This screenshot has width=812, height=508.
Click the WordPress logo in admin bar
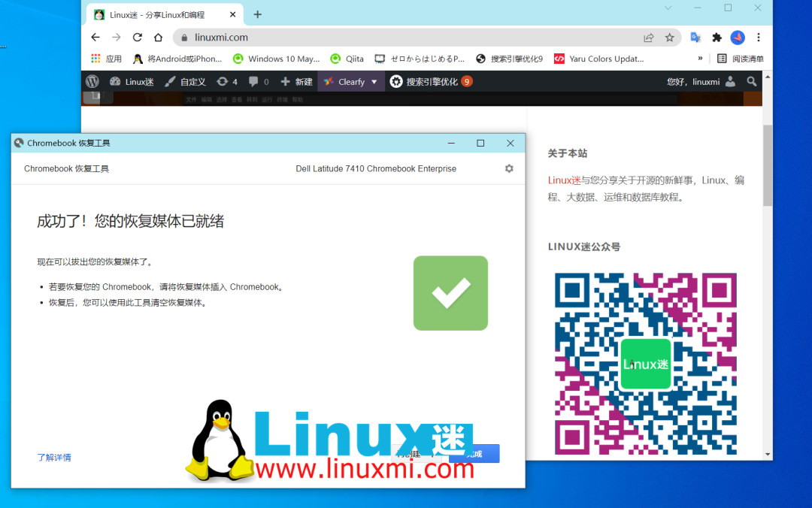(x=92, y=81)
